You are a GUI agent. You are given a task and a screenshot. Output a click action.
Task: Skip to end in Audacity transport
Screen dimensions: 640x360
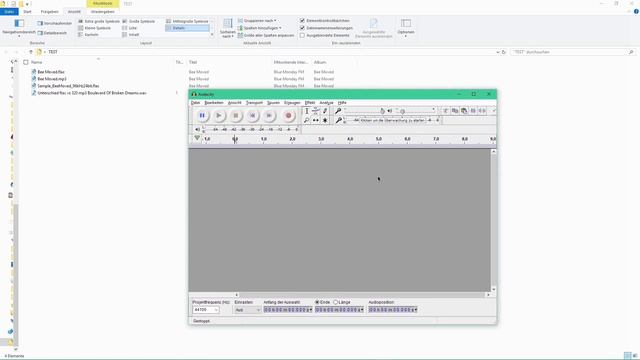(269, 116)
